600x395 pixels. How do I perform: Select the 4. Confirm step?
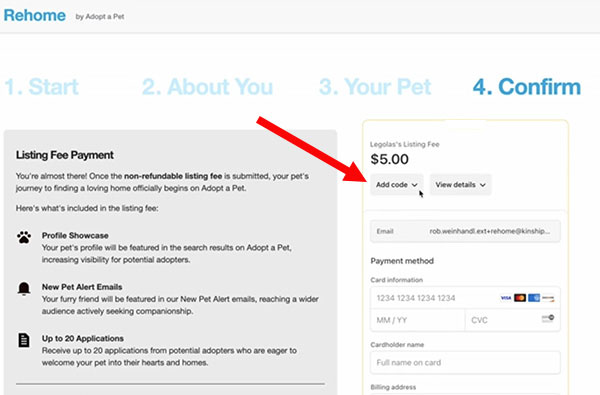[527, 87]
